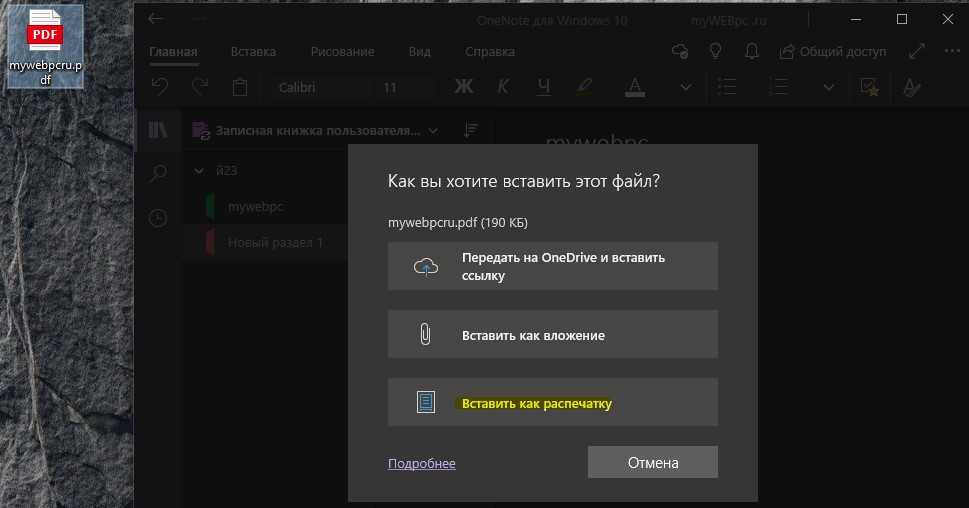The height and width of the screenshot is (508, 969).
Task: Click the cloud upload icon for OneDrive
Action: pos(426,266)
